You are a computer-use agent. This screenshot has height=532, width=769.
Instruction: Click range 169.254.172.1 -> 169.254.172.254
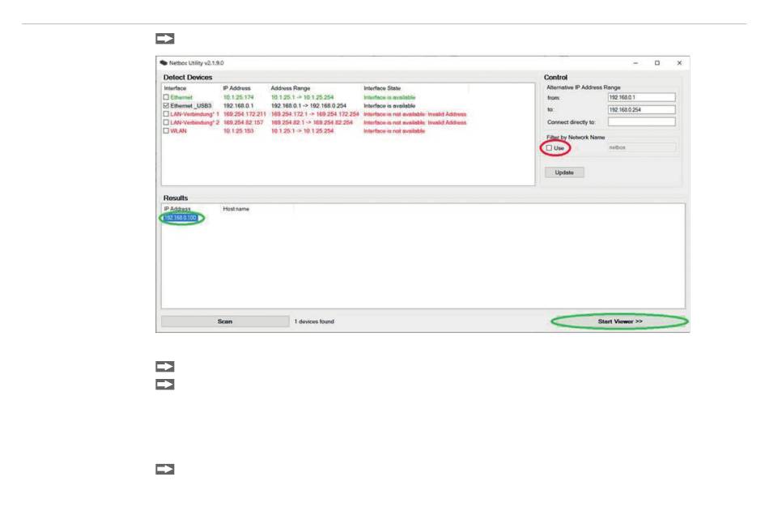tap(315, 114)
